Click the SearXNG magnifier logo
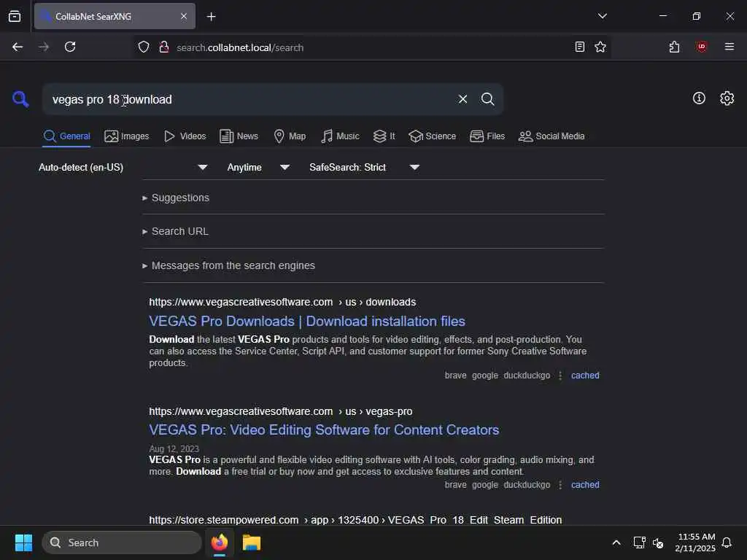This screenshot has height=560, width=747. click(x=20, y=99)
